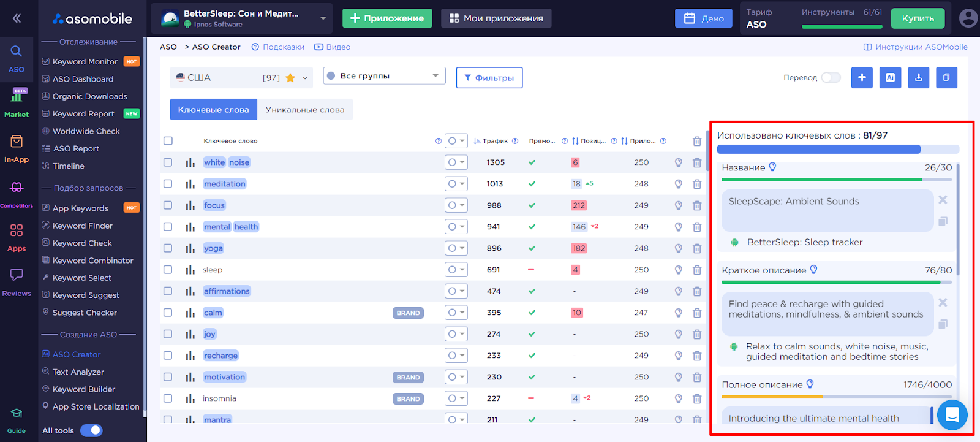The image size is (980, 442).
Task: Open the ASO section in left rail
Action: click(17, 59)
